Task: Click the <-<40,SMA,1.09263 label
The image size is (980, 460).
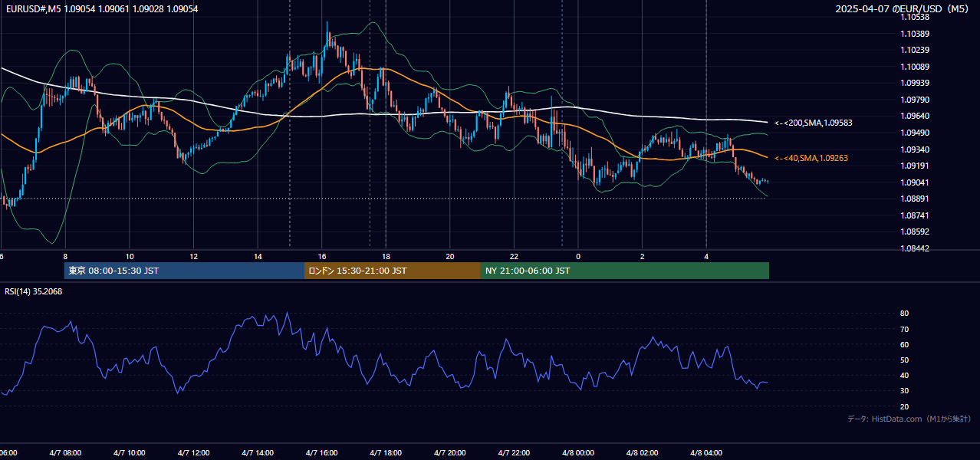Action: pyautogui.click(x=811, y=158)
